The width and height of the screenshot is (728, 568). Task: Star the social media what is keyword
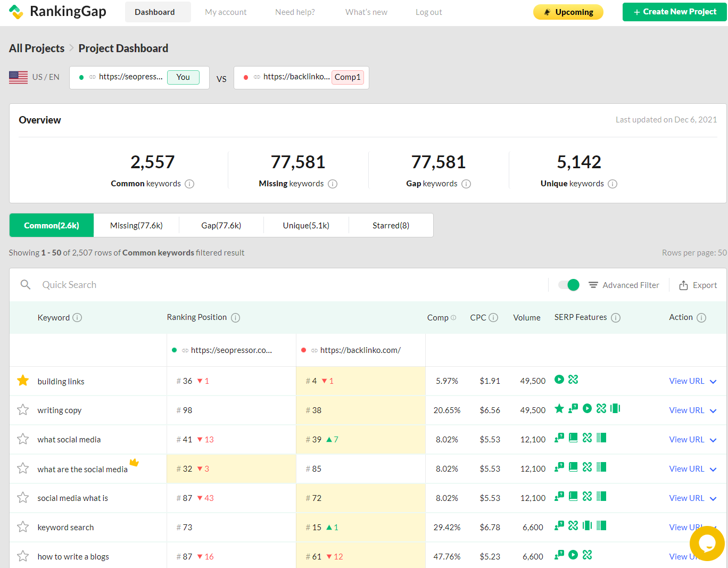coord(23,498)
